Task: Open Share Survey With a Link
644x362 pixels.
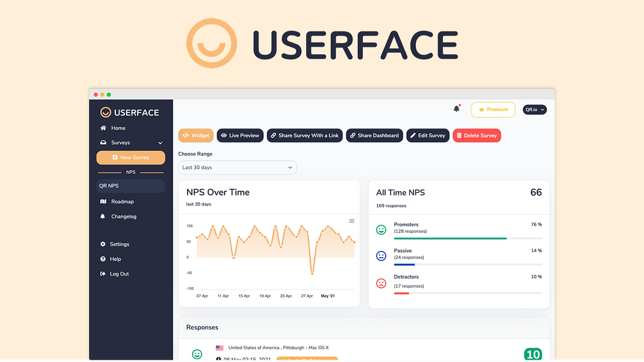Action: pos(304,135)
